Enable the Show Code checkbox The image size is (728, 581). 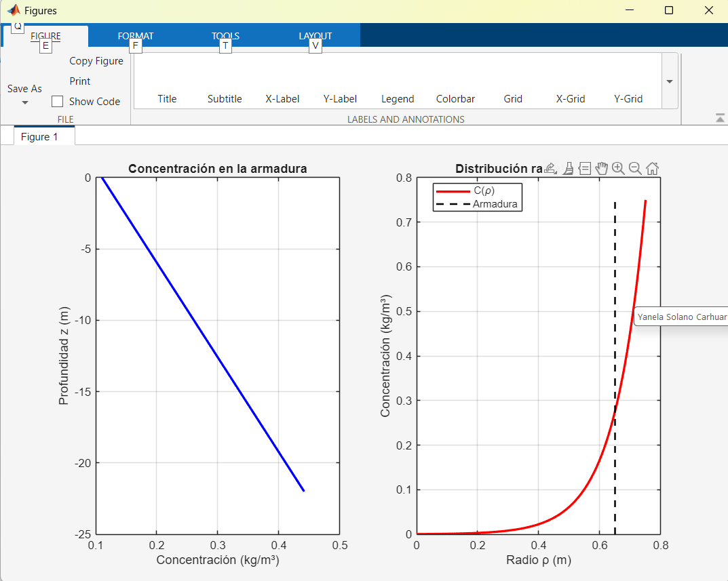58,102
